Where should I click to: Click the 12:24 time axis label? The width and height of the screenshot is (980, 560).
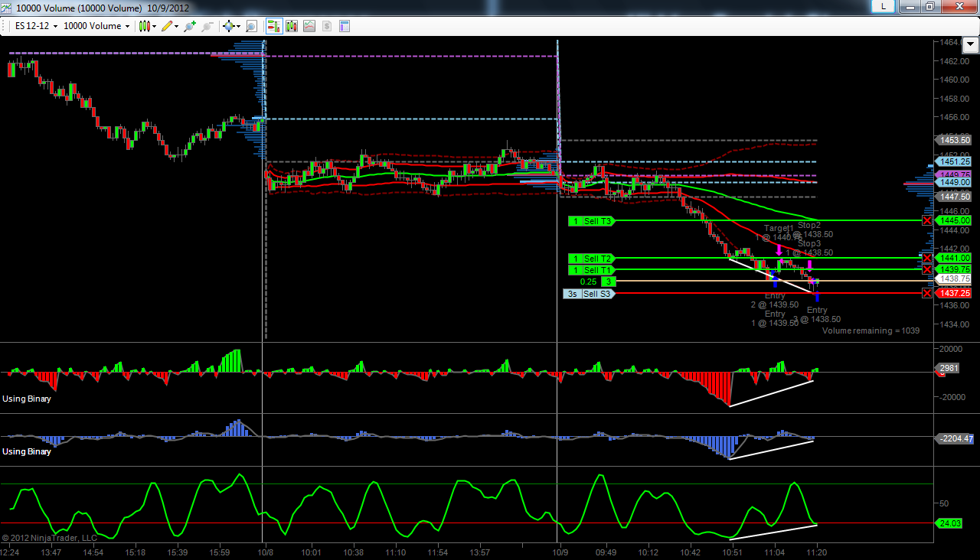11,552
